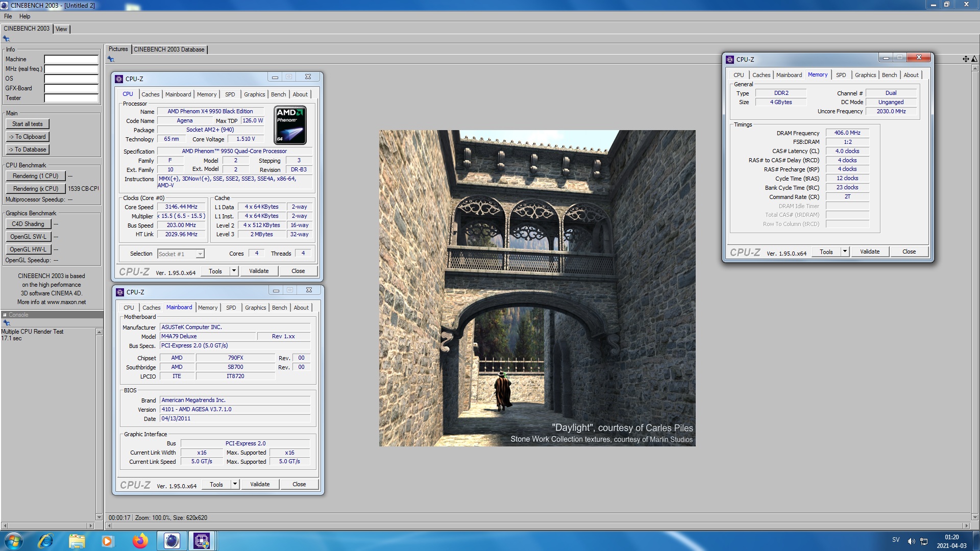Click Validate in CPU-Z Memory window
The height and width of the screenshot is (551, 980).
pyautogui.click(x=870, y=252)
